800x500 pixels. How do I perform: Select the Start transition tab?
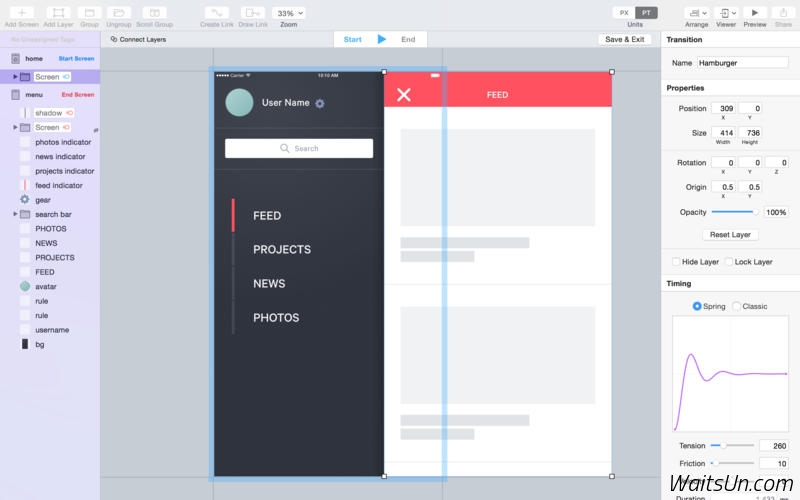pos(353,39)
